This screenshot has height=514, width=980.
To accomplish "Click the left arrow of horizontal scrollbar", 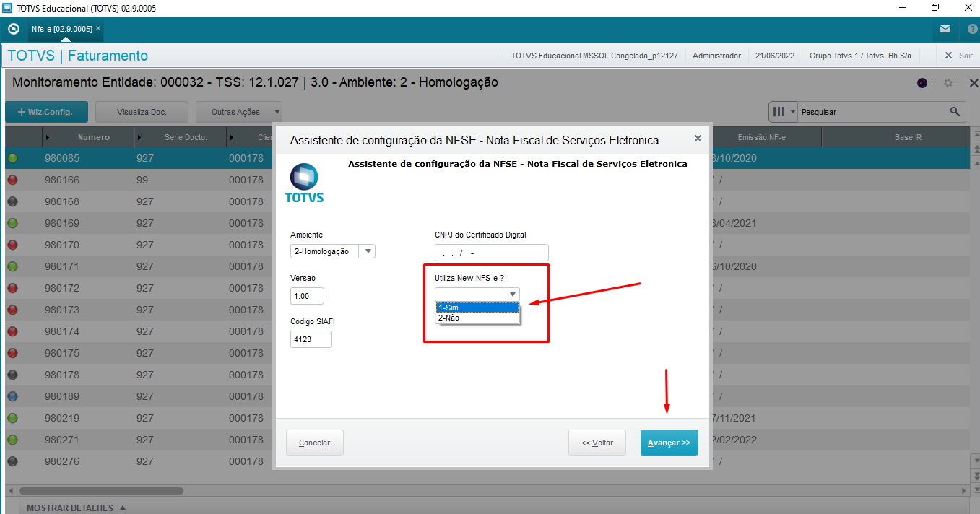I will (11, 490).
